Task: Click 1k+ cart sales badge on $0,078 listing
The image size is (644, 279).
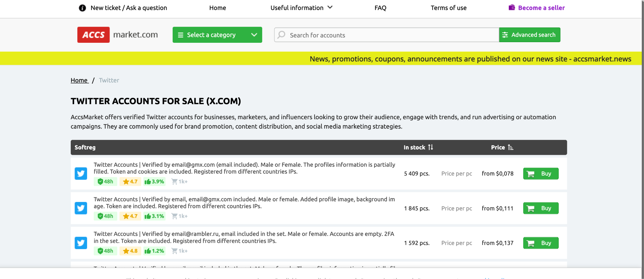Action: [179, 181]
